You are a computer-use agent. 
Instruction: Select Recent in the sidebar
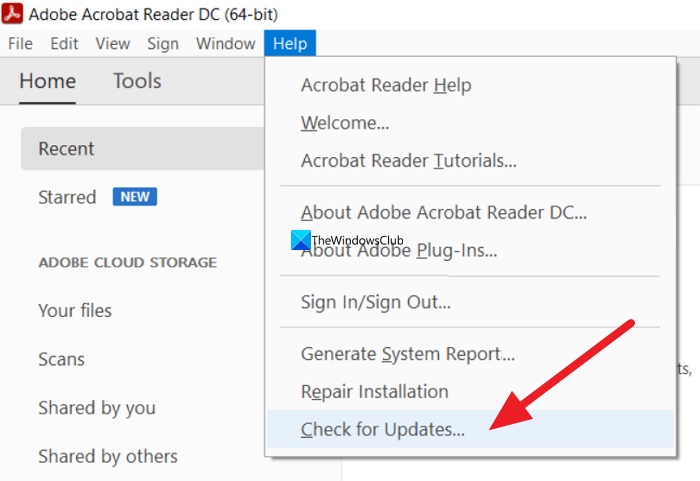coord(143,149)
